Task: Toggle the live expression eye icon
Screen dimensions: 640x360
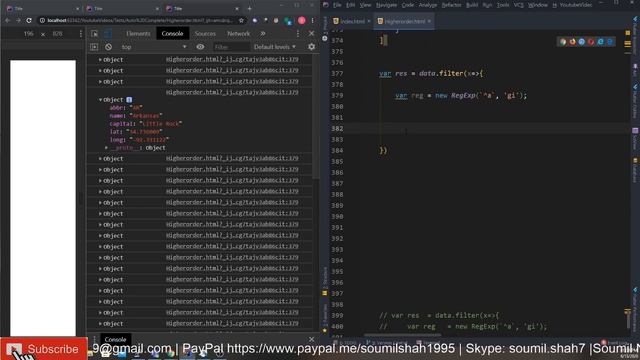Action: tap(200, 47)
